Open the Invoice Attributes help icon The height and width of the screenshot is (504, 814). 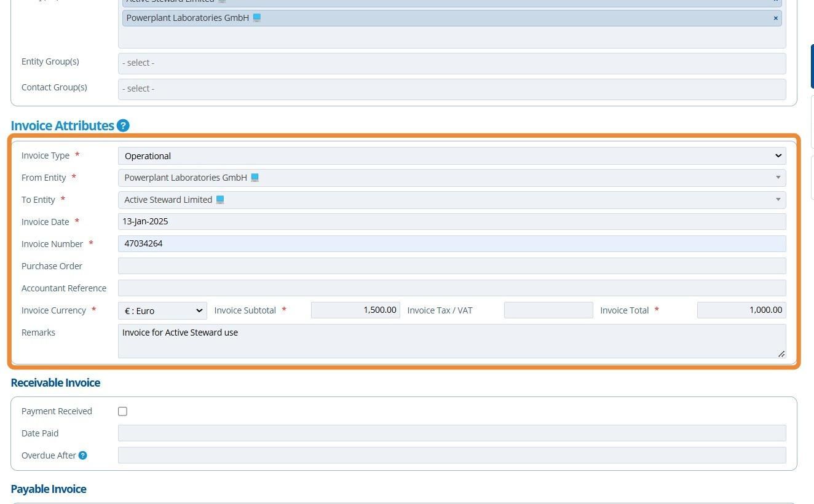coord(123,125)
